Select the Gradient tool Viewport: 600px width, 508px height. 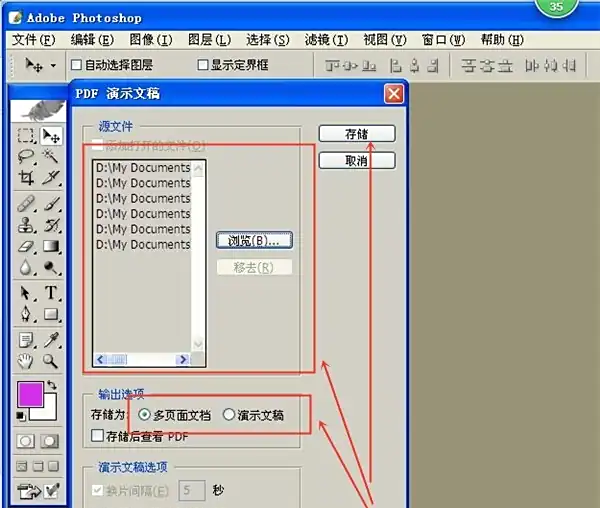(51, 246)
